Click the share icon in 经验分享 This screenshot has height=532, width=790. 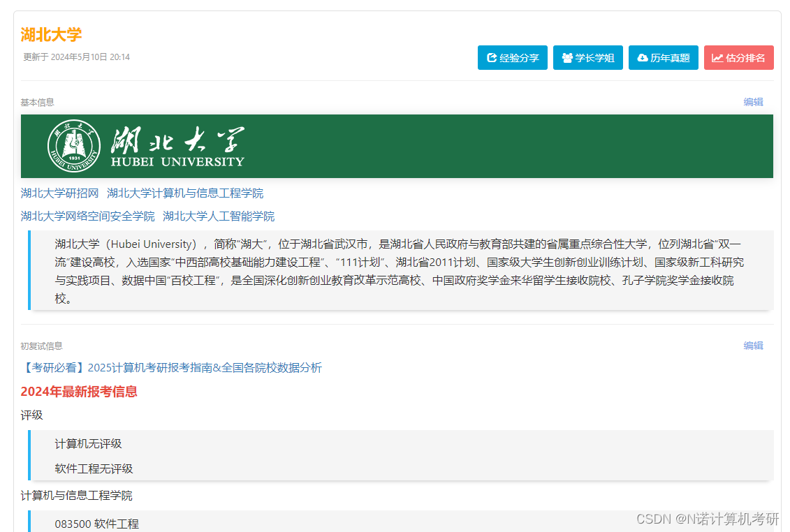tap(492, 58)
